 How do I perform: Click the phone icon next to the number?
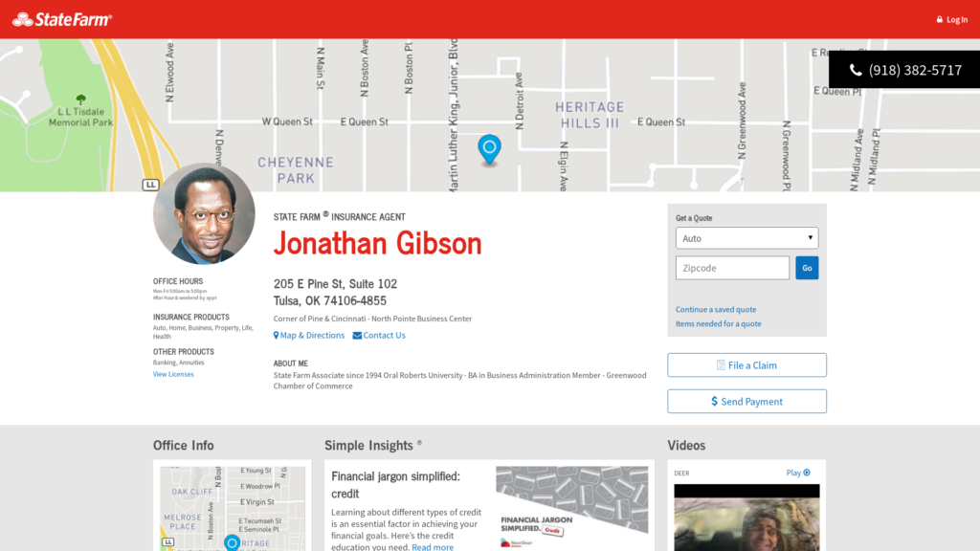[x=856, y=70]
